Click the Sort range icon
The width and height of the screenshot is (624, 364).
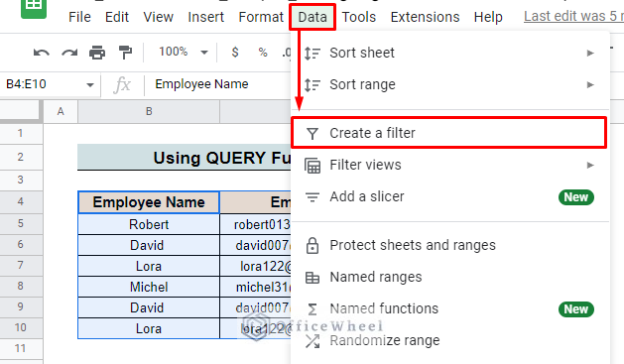312,84
